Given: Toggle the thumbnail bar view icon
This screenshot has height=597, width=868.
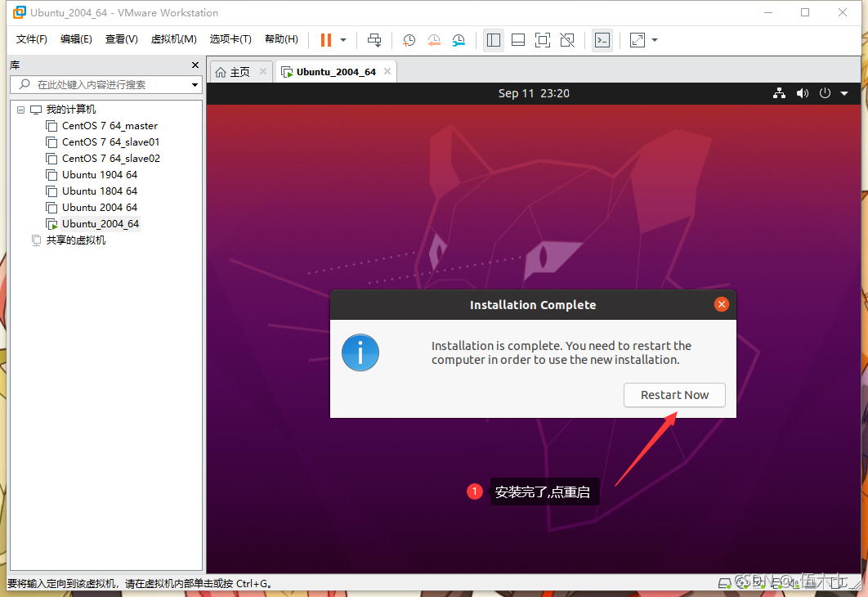Looking at the screenshot, I should [x=518, y=40].
